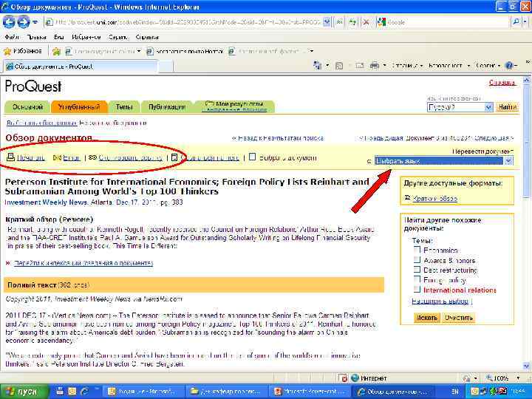The image size is (532, 399).
Task: Check the International relations topic checkbox
Action: point(417,290)
